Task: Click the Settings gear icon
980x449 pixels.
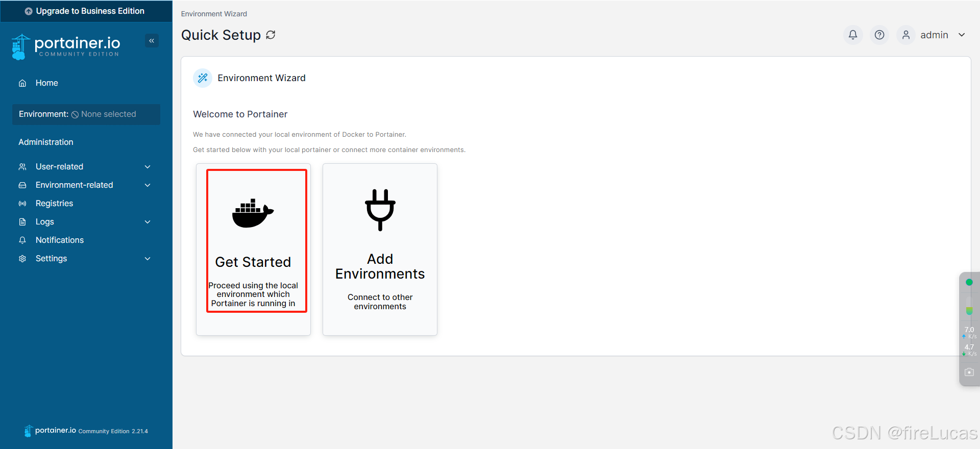Action: click(22, 259)
